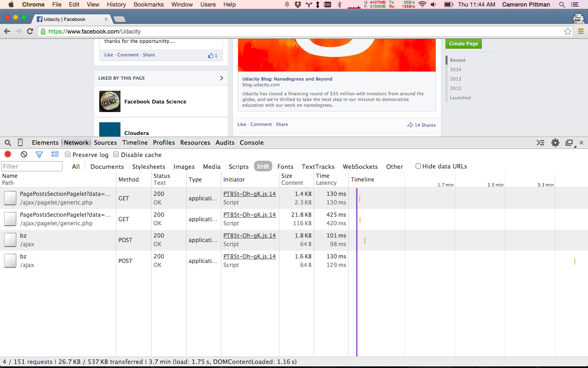Click the DevTools inspect element magnifier icon
This screenshot has width=588, height=368.
pyautogui.click(x=8, y=143)
